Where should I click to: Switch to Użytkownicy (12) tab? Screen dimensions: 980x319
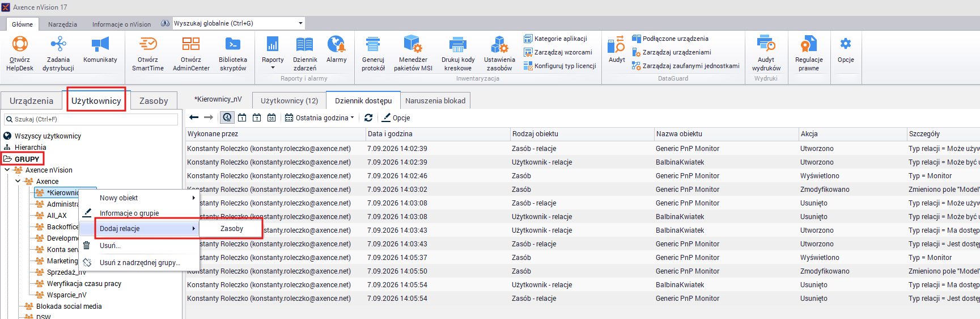pyautogui.click(x=289, y=101)
